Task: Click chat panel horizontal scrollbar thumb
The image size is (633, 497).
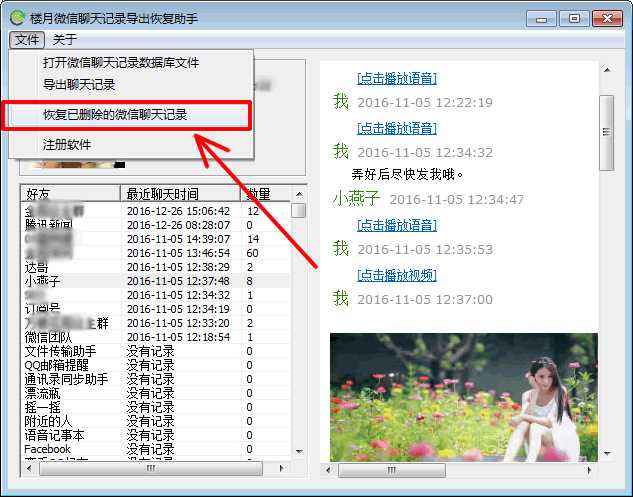Action: point(392,470)
